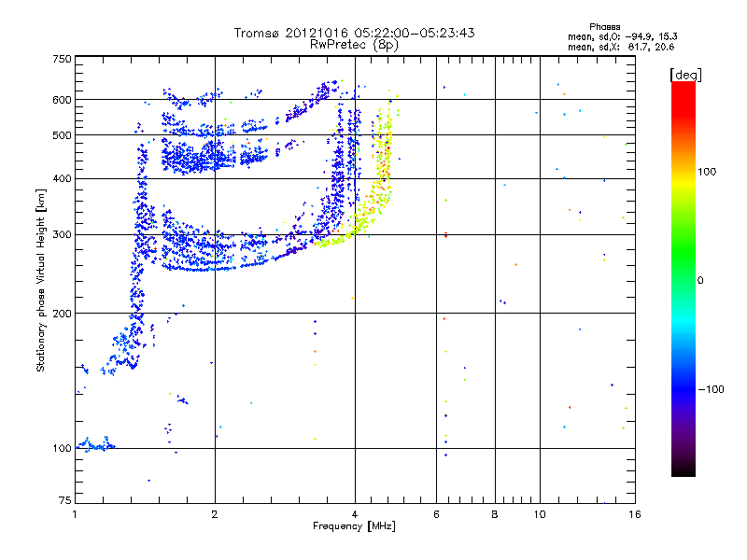Click the rainbow phase colorbar
This screenshot has height=560, width=747.
point(684,278)
